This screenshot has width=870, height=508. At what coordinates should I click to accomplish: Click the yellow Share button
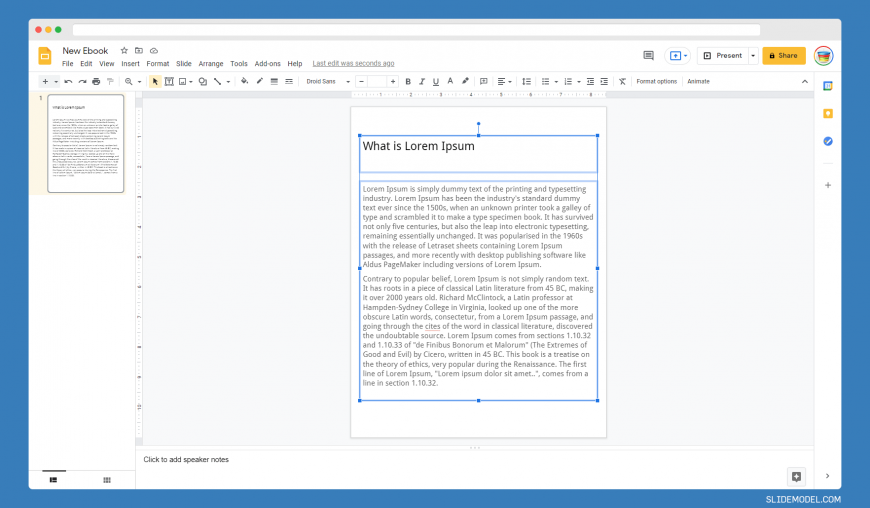pyautogui.click(x=783, y=55)
